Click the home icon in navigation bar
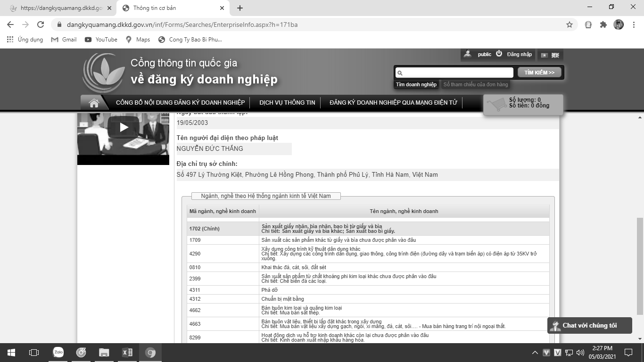 click(94, 103)
